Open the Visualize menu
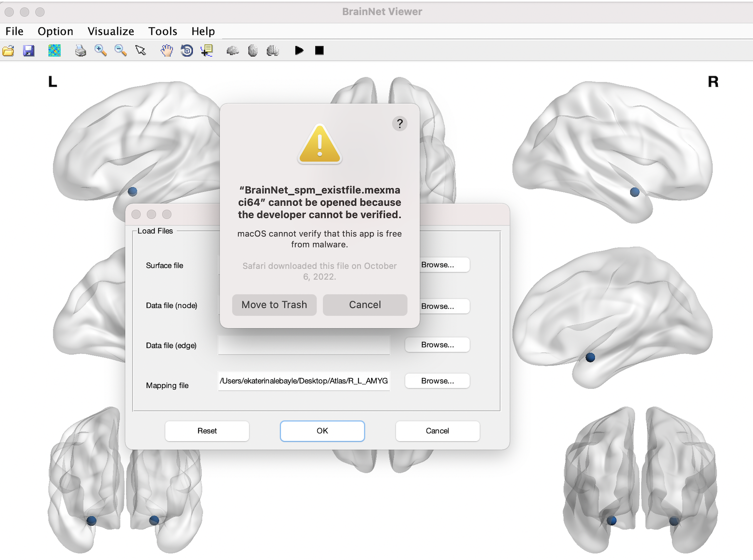The height and width of the screenshot is (560, 753). point(110,31)
